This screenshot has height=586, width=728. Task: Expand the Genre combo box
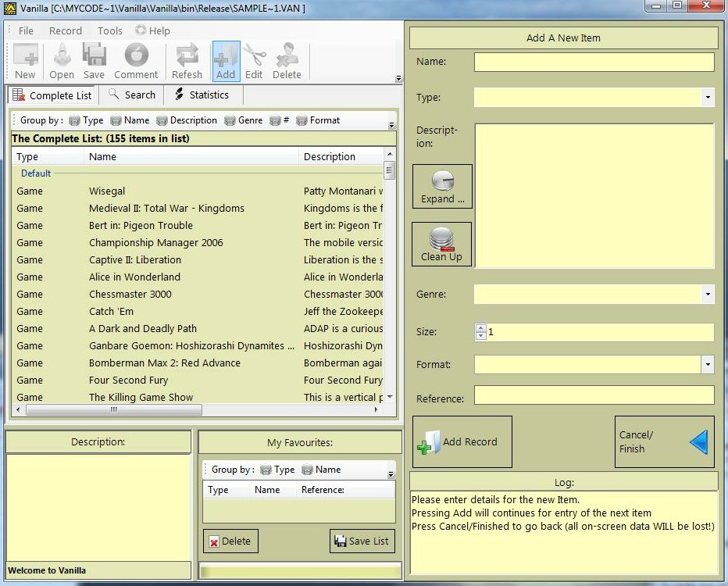click(x=707, y=295)
